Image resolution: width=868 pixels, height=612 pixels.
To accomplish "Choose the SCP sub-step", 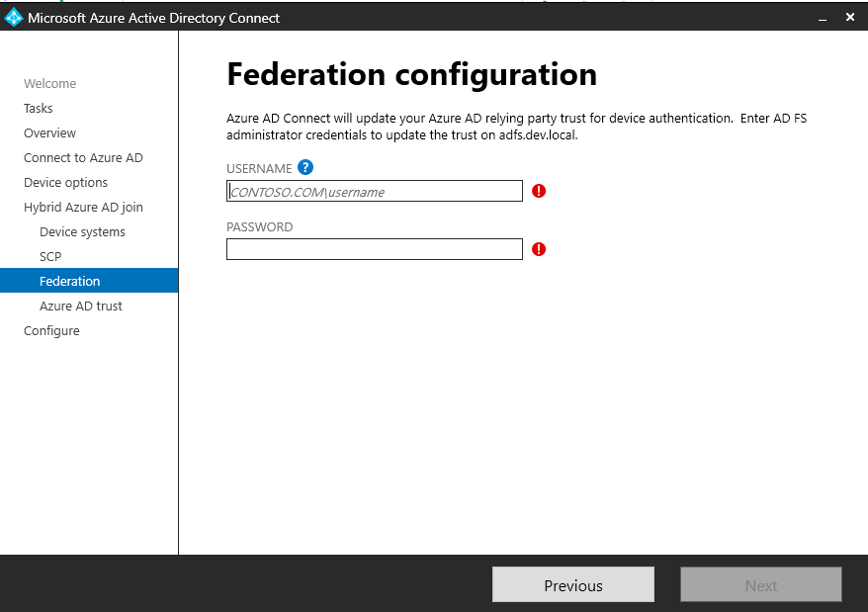I will (50, 257).
